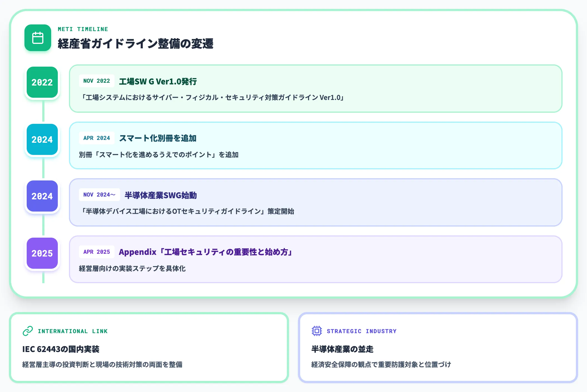Click the text 経済安全保障の観点で重要防護対象と位置づけ

click(x=381, y=365)
